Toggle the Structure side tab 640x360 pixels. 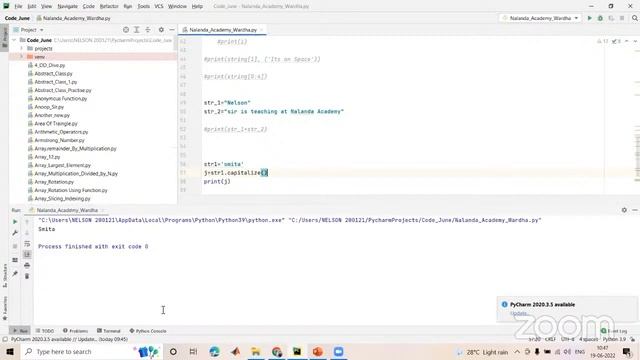(x=4, y=276)
